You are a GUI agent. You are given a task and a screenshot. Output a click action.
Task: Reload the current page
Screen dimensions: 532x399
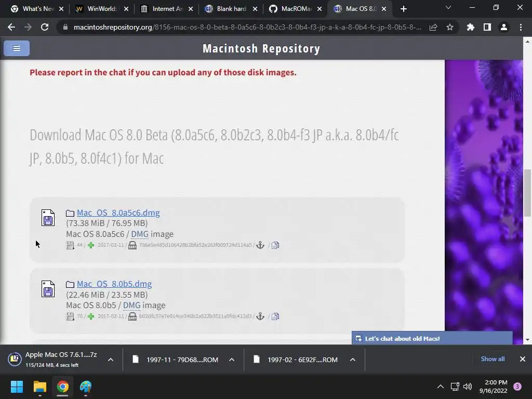tap(45, 27)
